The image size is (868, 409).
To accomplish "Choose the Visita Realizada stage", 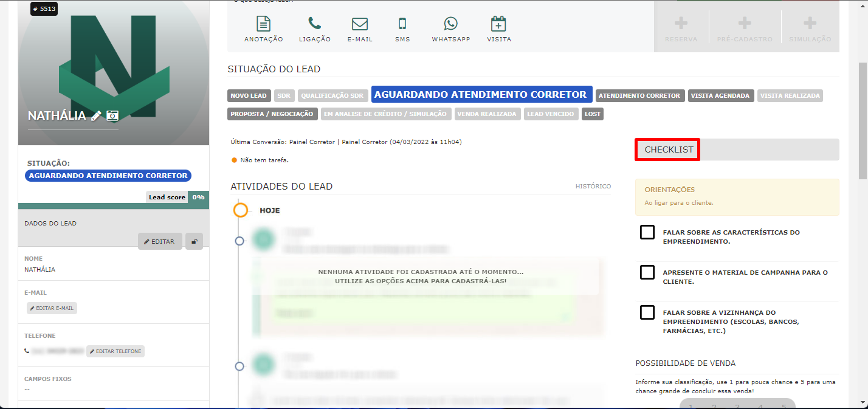I will tap(790, 95).
